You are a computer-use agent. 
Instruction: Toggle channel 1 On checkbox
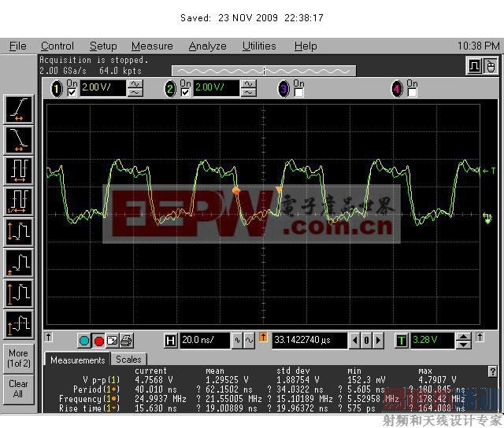pos(72,93)
